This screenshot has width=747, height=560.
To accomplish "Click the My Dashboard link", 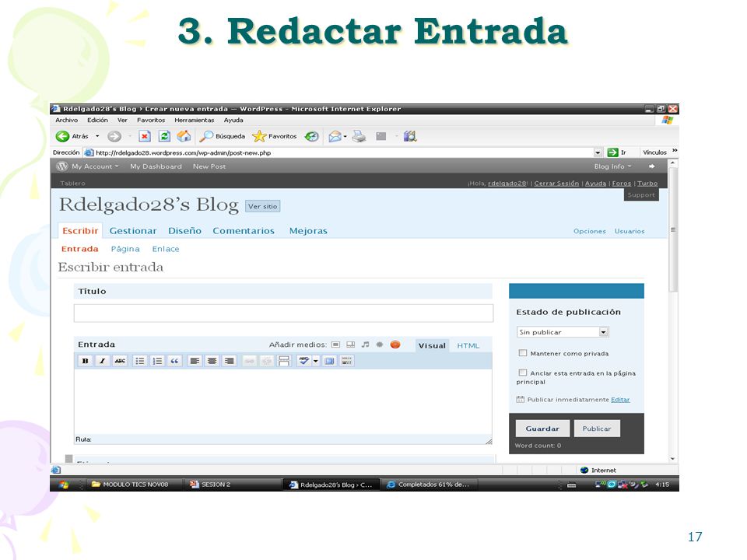I will click(x=156, y=166).
